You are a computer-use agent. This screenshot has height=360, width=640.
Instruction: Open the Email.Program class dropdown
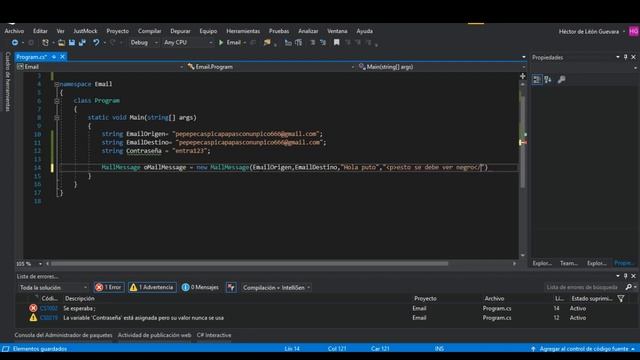click(x=270, y=67)
